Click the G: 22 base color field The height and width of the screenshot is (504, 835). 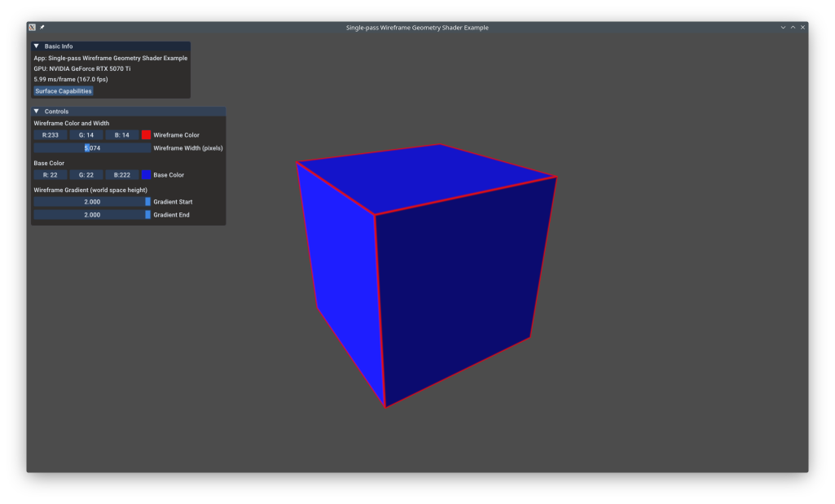86,174
